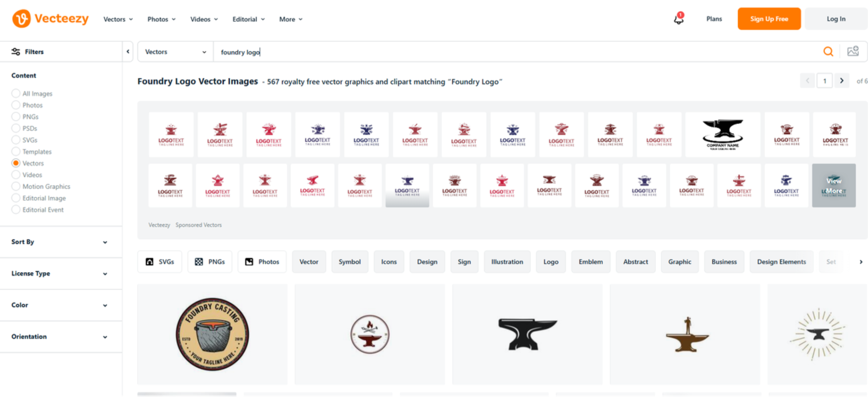This screenshot has width=868, height=397.
Task: Click the orange search magnifier icon
Action: (x=828, y=51)
